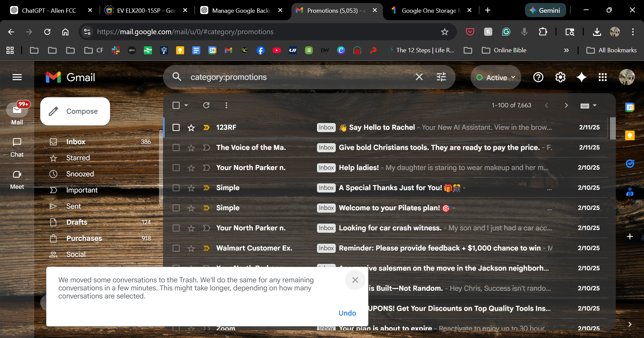Switch to the Manage Google Backup browser tab
The height and width of the screenshot is (338, 644).
(241, 10)
